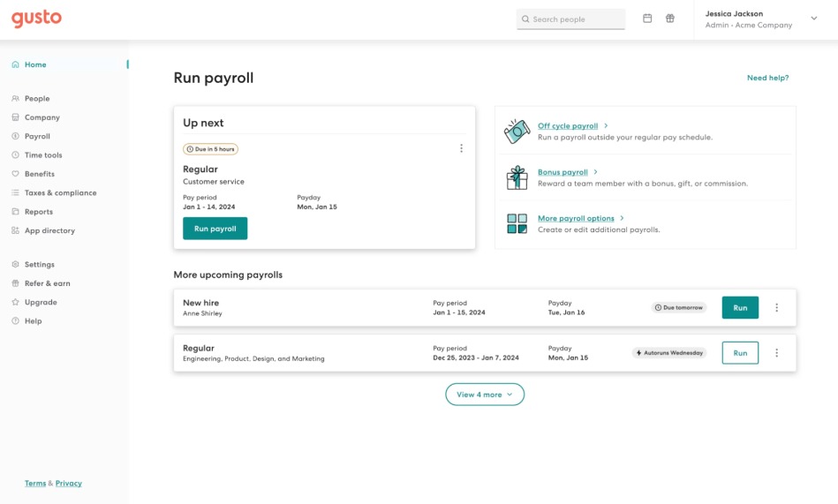Screen dimensions: 838x504
Task: Click the Gusto logo
Action: click(36, 19)
